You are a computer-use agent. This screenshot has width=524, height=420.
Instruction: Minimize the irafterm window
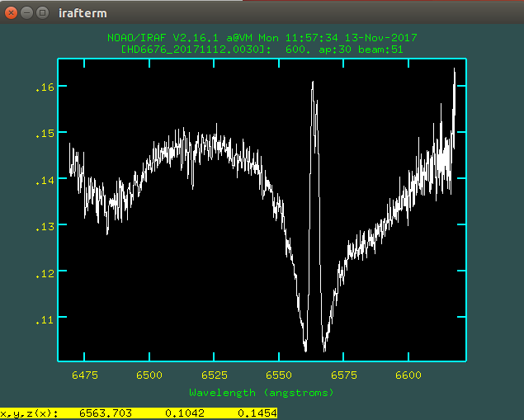[27, 14]
